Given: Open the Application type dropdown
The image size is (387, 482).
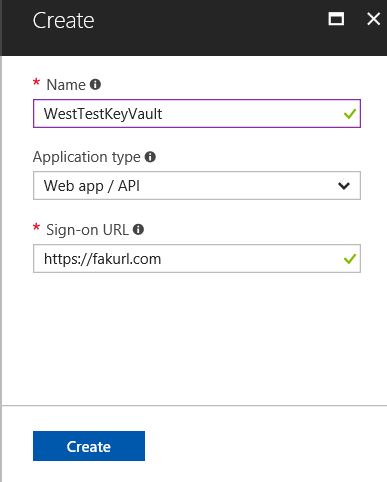Looking at the screenshot, I should (x=197, y=186).
